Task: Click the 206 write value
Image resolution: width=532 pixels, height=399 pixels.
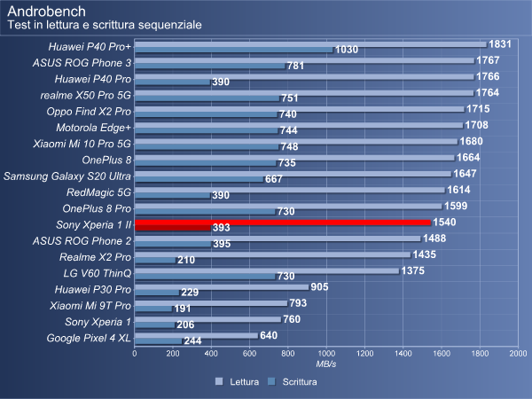Action: (x=185, y=325)
